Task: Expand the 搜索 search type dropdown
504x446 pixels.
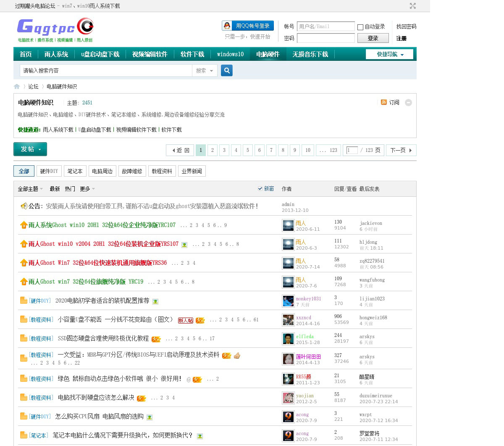Action: click(205, 70)
